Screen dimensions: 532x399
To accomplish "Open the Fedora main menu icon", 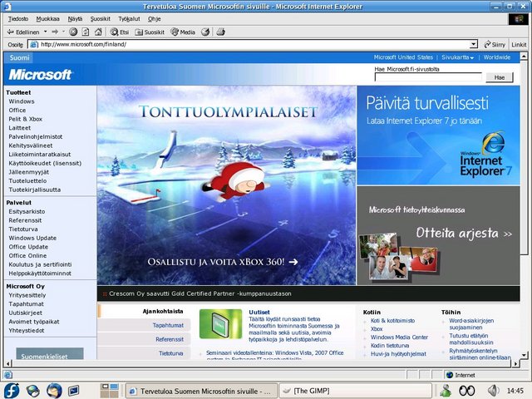I will (x=12, y=391).
